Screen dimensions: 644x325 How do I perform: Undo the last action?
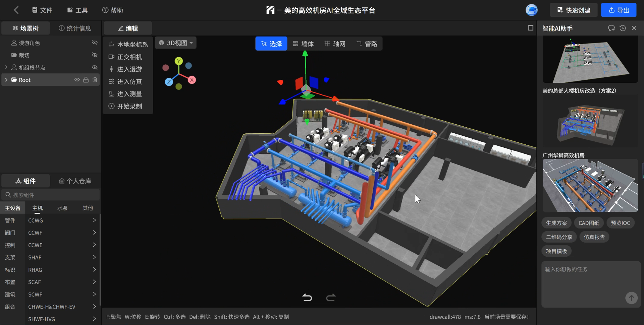pos(307,298)
